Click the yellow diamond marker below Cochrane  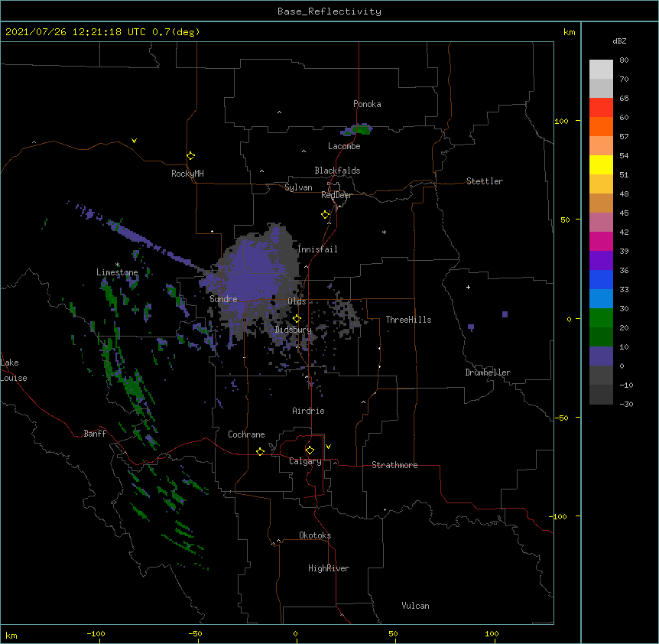click(x=260, y=451)
